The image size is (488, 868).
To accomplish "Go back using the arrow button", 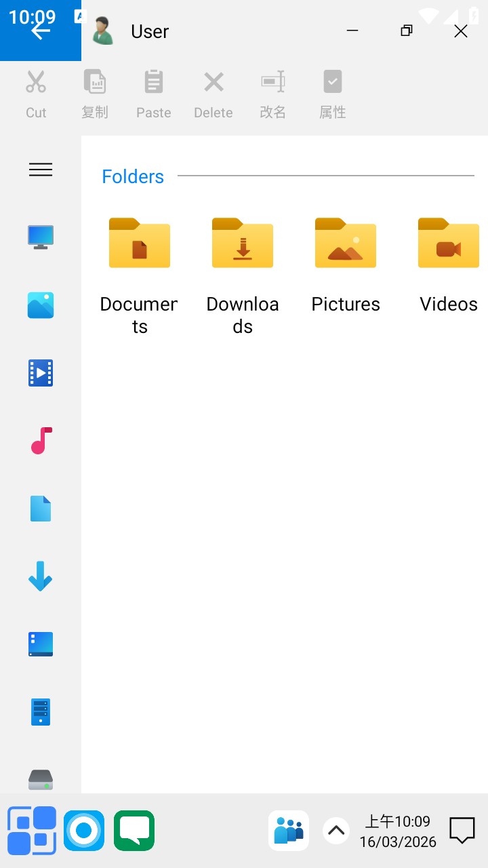I will click(41, 31).
